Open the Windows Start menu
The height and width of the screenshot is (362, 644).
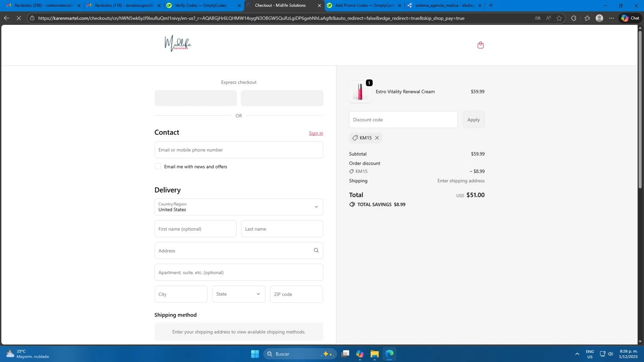pyautogui.click(x=255, y=354)
